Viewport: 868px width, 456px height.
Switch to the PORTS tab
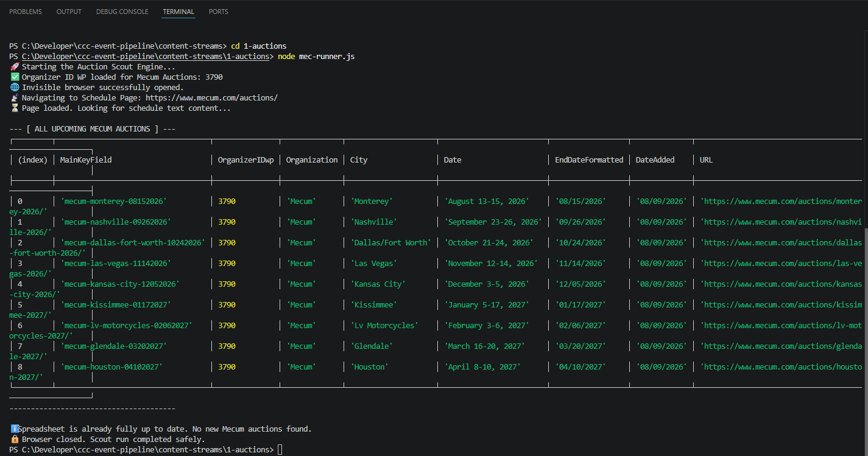(219, 12)
